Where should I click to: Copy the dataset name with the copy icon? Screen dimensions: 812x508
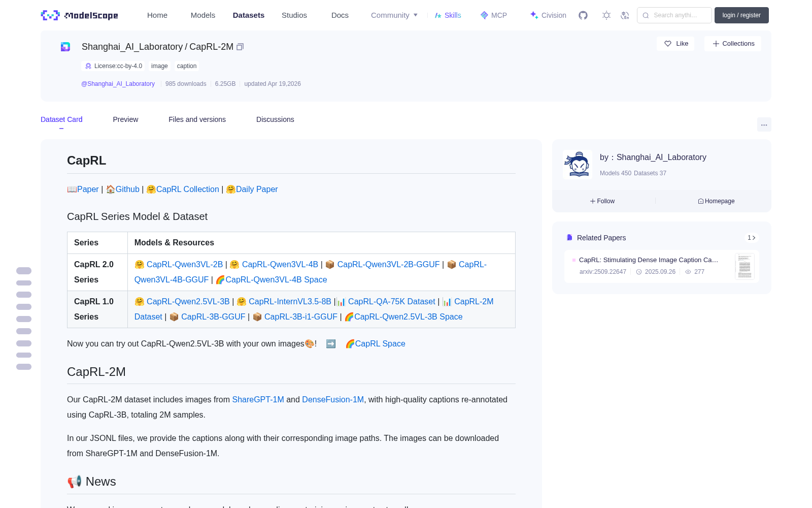240,47
